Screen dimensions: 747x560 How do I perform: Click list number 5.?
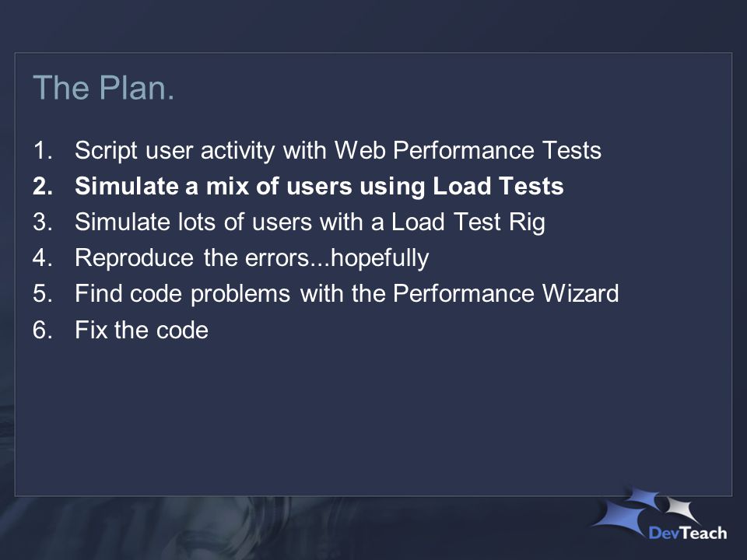(x=42, y=293)
